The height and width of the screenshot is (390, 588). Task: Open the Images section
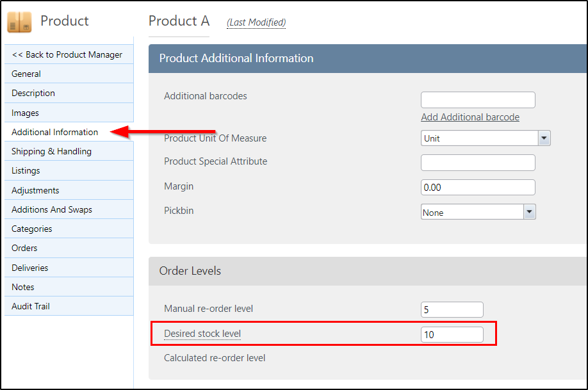[x=69, y=113]
